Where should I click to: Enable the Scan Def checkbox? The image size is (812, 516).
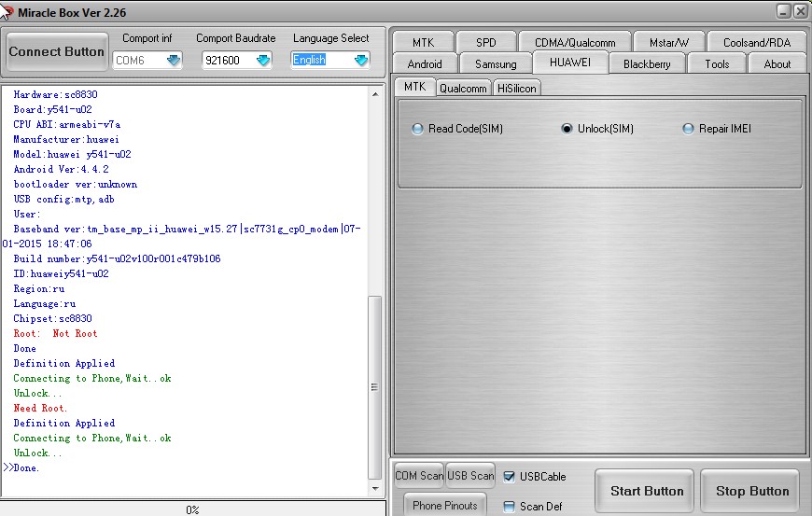click(x=509, y=506)
